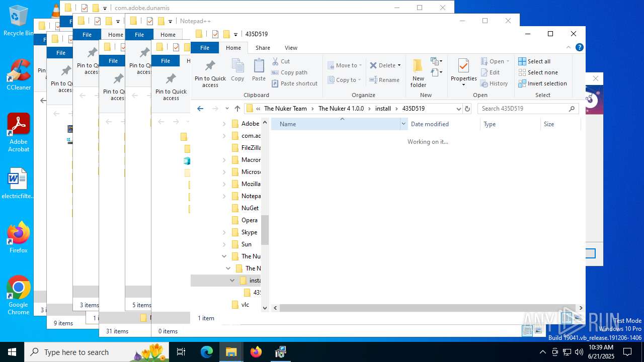This screenshot has width=644, height=362.
Task: Select the FileZilla folder in tree
Action: pyautogui.click(x=246, y=148)
